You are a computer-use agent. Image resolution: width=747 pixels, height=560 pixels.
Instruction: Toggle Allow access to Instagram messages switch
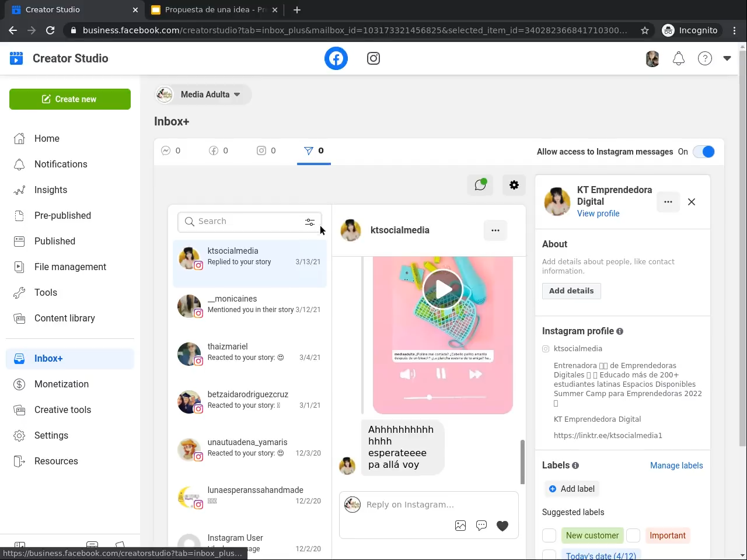(x=704, y=152)
